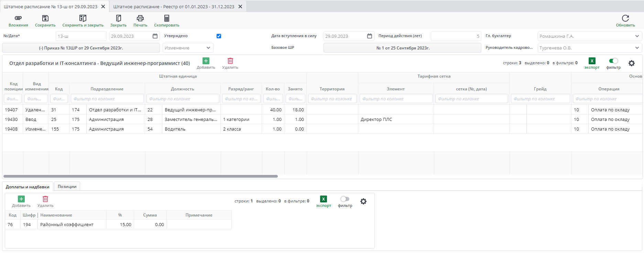Click Сохранить и закрыть toolbar icon

(x=83, y=18)
